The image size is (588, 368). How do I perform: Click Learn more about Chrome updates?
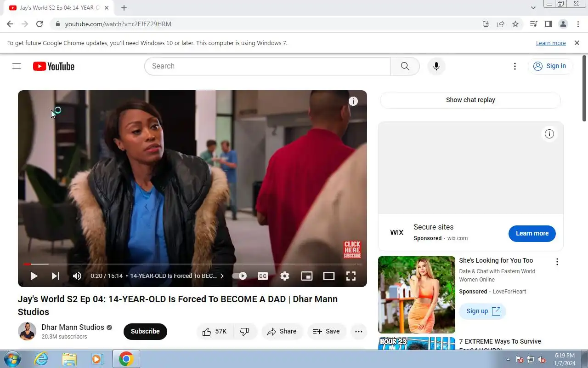551,43
